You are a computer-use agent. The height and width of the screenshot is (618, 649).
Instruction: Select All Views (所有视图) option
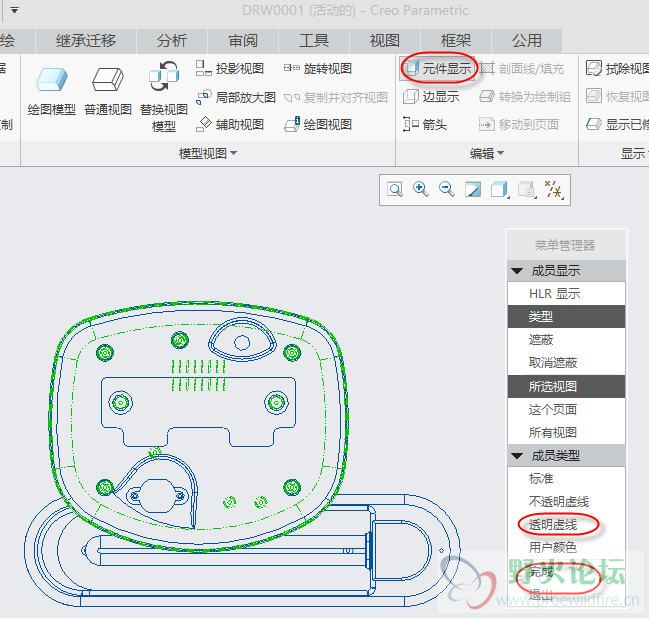[x=566, y=433]
